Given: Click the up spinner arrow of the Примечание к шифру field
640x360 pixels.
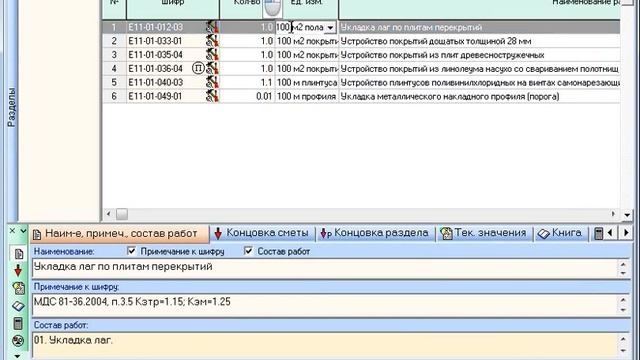Looking at the screenshot, I should (623, 300).
